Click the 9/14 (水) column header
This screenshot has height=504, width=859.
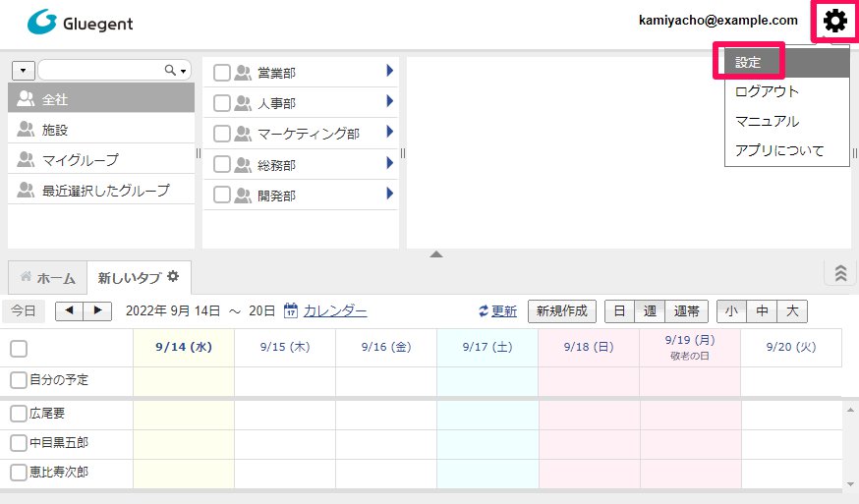click(x=184, y=348)
